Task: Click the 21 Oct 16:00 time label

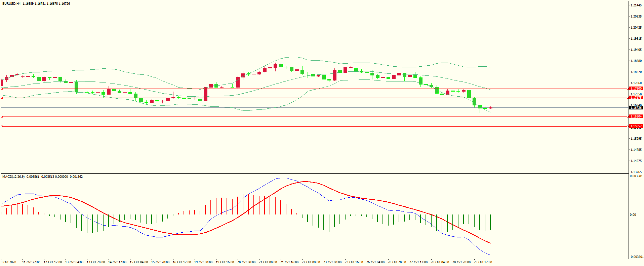Action: click(289, 262)
